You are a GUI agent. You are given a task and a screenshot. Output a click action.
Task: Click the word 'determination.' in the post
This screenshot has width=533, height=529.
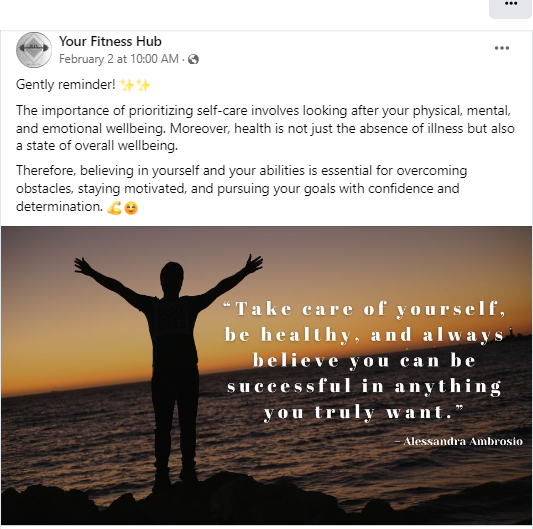point(59,206)
